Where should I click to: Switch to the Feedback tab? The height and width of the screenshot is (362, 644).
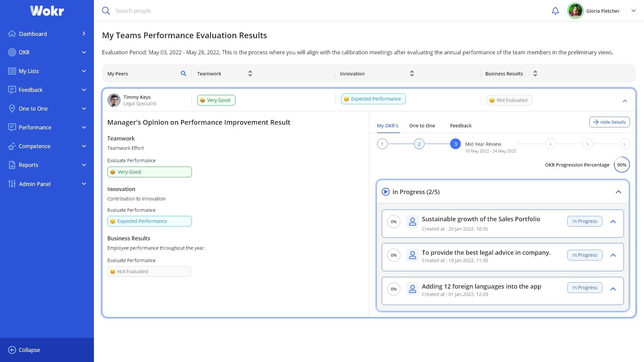(x=461, y=126)
